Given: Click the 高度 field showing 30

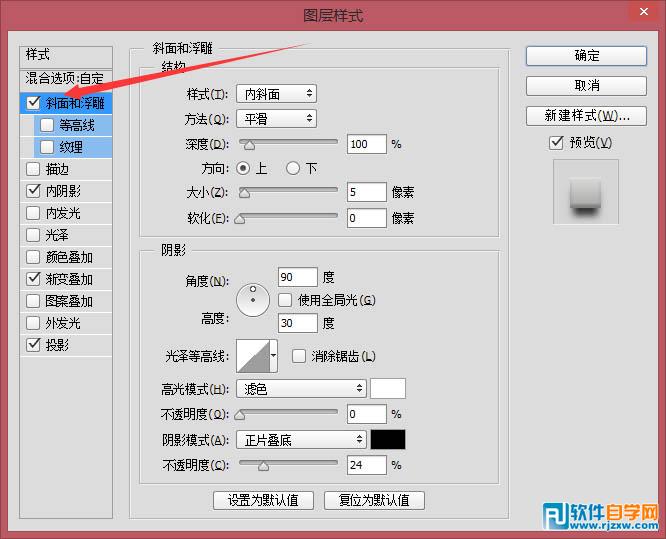Looking at the screenshot, I should pyautogui.click(x=298, y=323).
